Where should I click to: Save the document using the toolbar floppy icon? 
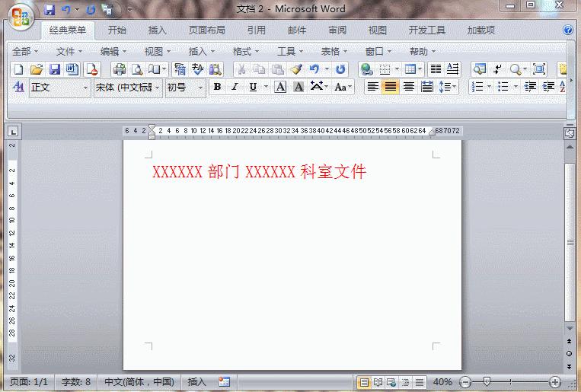coord(55,69)
